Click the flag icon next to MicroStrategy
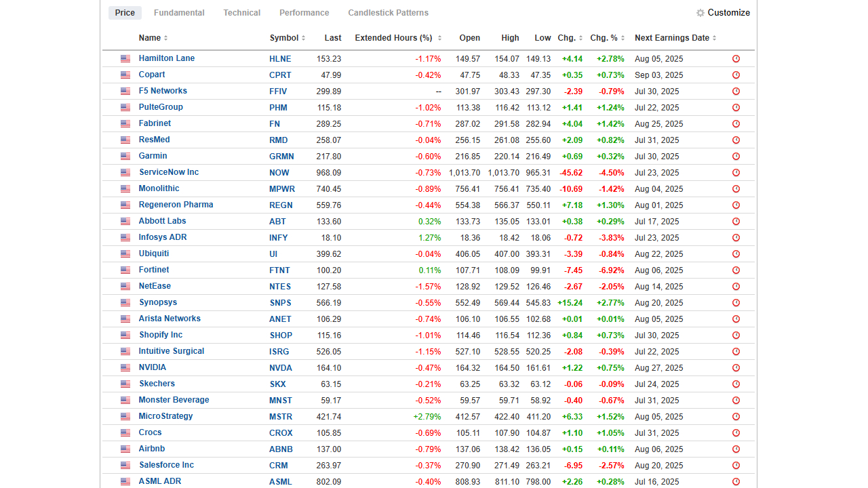 tap(125, 416)
